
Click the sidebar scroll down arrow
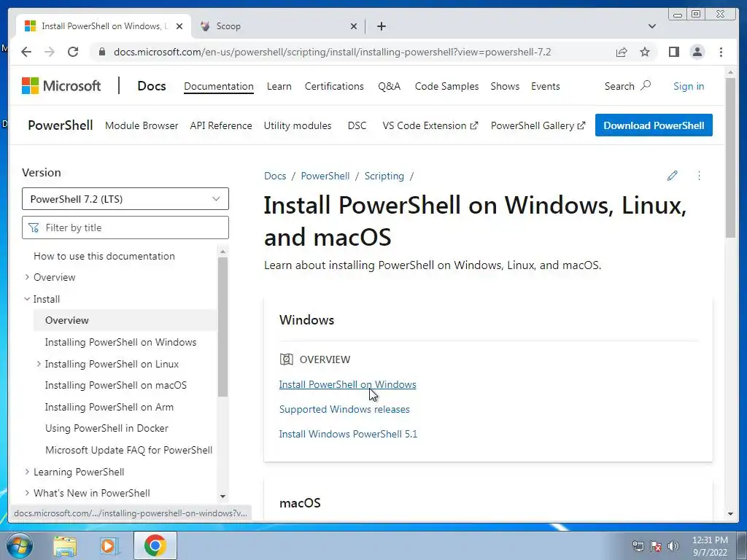tap(222, 496)
